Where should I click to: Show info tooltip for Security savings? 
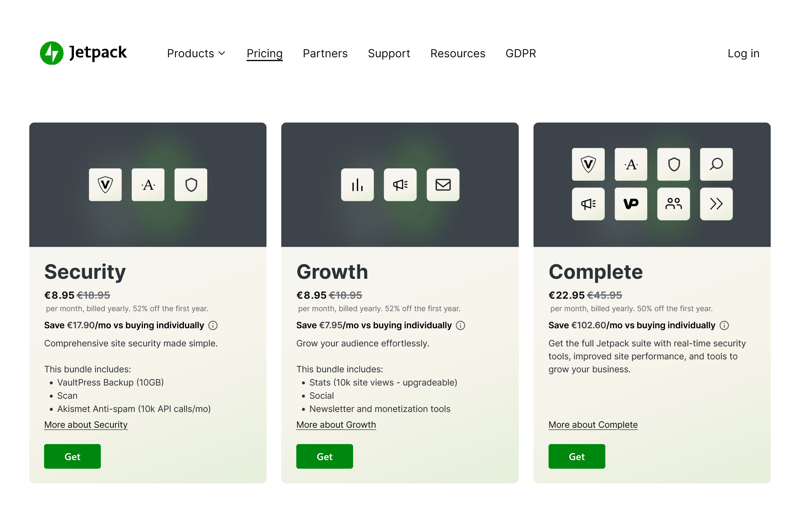213,325
